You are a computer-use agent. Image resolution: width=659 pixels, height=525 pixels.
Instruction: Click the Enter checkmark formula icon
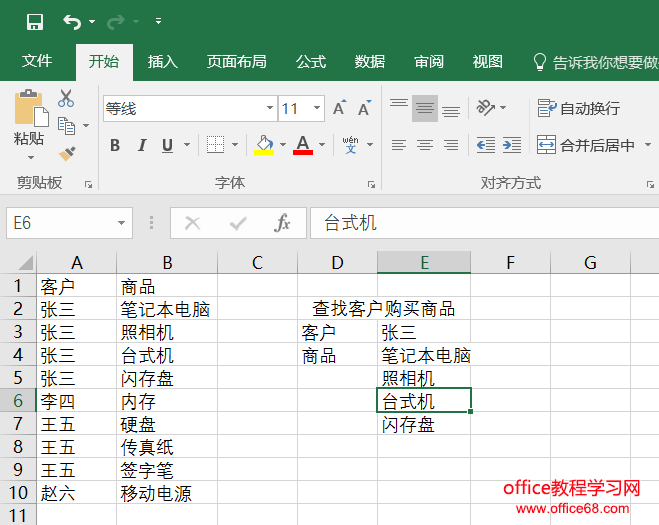coord(238,223)
